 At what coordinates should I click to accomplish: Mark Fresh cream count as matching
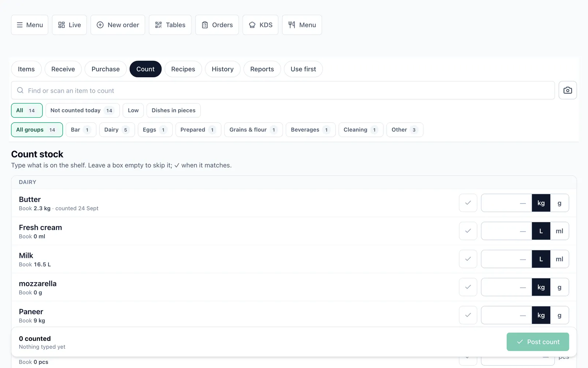pos(468,231)
